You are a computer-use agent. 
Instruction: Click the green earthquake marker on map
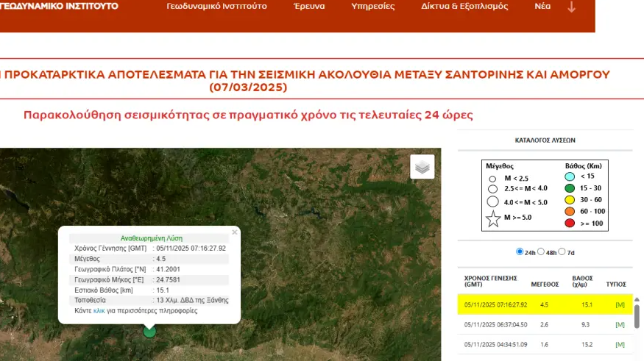pos(149,331)
